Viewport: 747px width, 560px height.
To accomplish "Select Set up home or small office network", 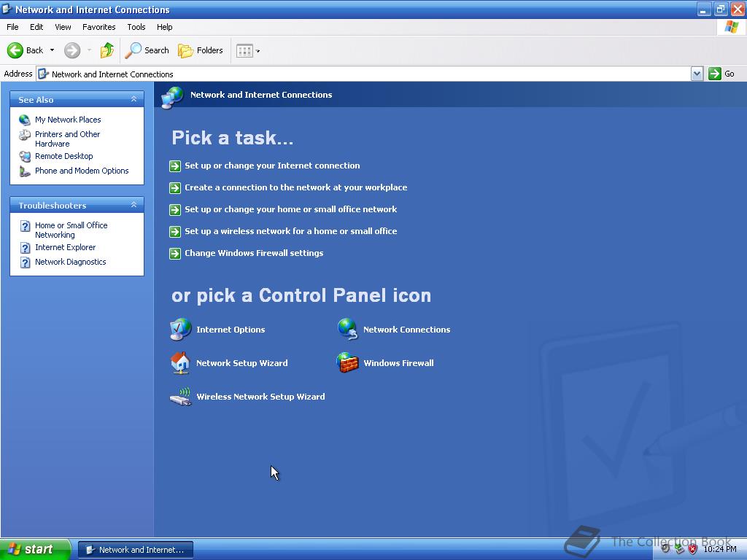I will pyautogui.click(x=290, y=209).
